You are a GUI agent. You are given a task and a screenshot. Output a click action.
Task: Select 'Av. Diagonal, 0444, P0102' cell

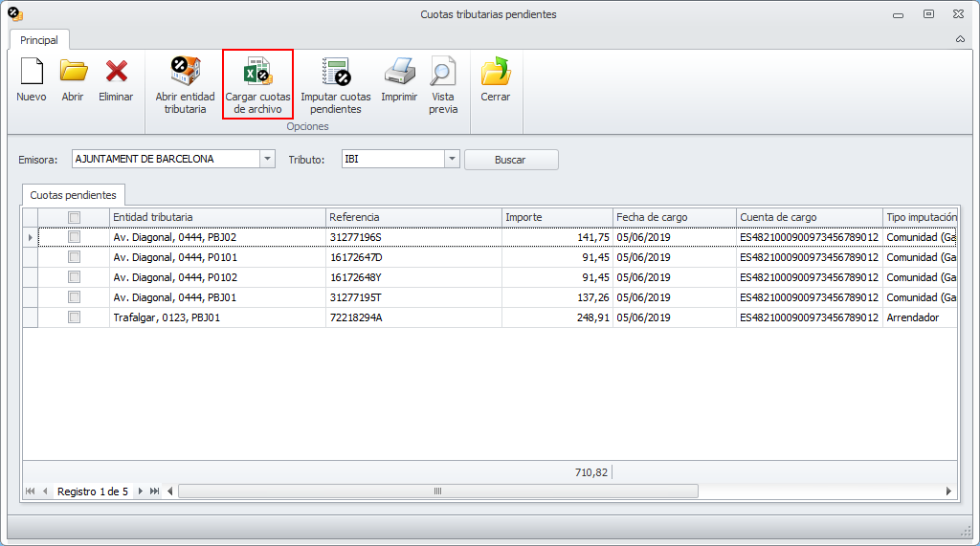(217, 277)
